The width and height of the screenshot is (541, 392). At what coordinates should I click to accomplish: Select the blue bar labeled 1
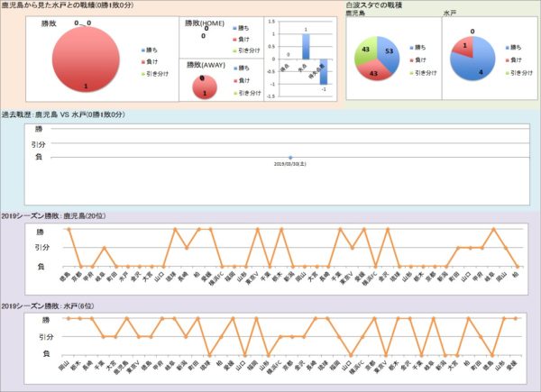(306, 47)
